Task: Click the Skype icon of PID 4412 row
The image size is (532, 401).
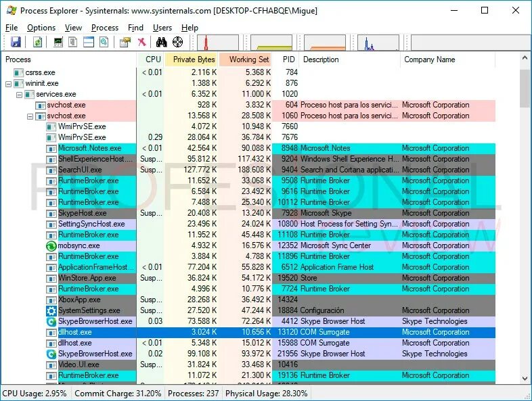Action: point(51,322)
